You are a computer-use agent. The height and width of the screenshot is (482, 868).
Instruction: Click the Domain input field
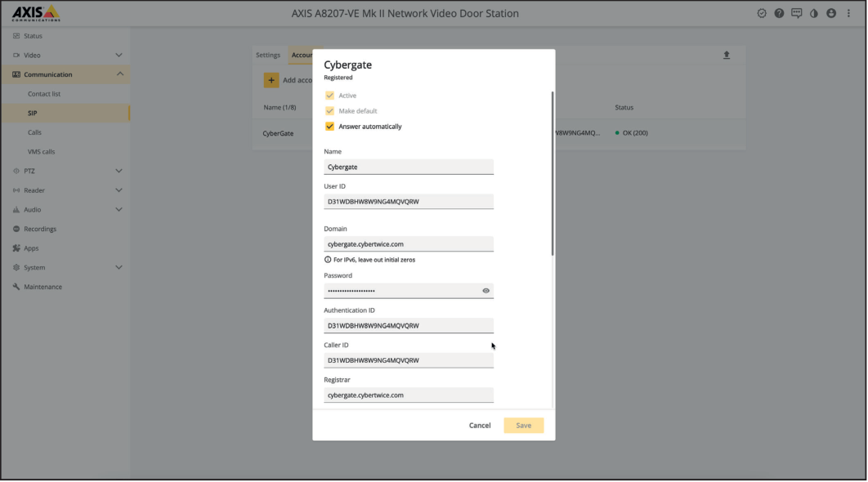(x=409, y=244)
